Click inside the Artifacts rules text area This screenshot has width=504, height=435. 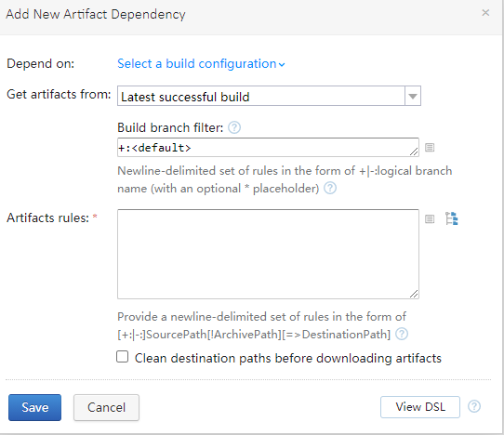(x=268, y=254)
